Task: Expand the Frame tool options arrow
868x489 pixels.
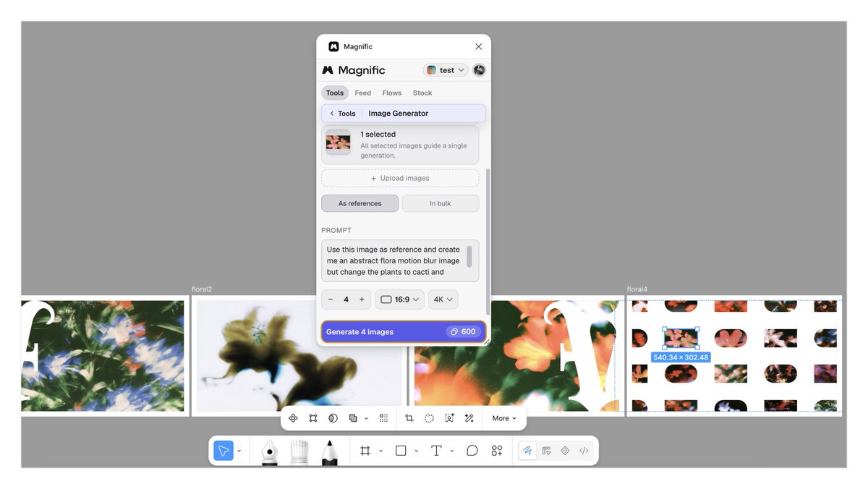Action: (380, 451)
